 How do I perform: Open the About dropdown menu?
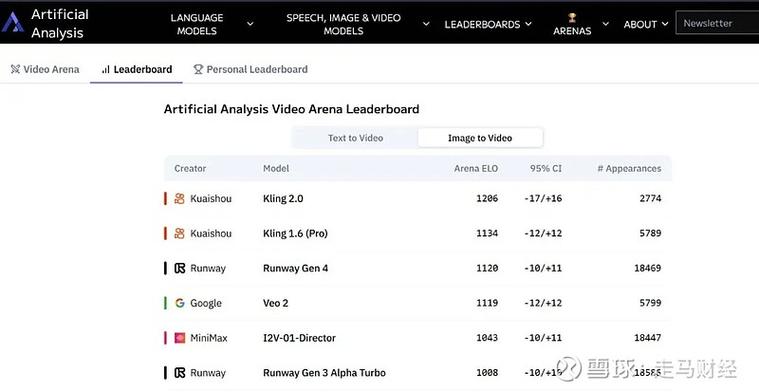[x=646, y=24]
